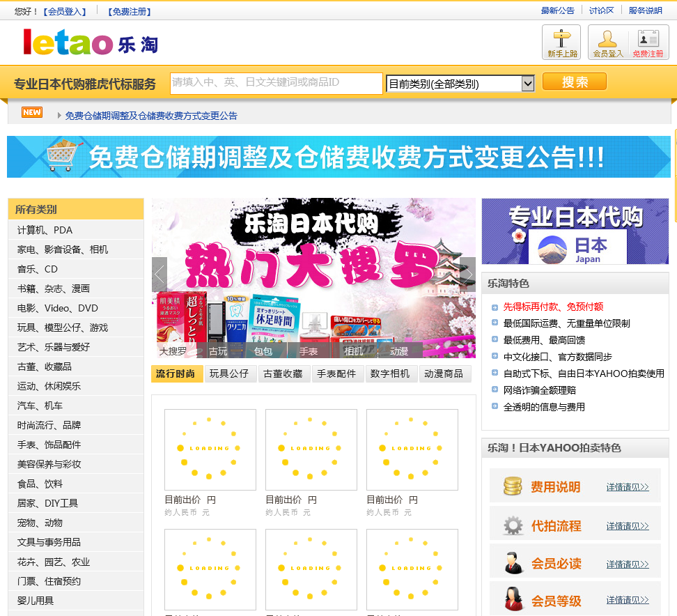The width and height of the screenshot is (677, 616).
Task: Select the 手表配件 tab
Action: pos(337,374)
